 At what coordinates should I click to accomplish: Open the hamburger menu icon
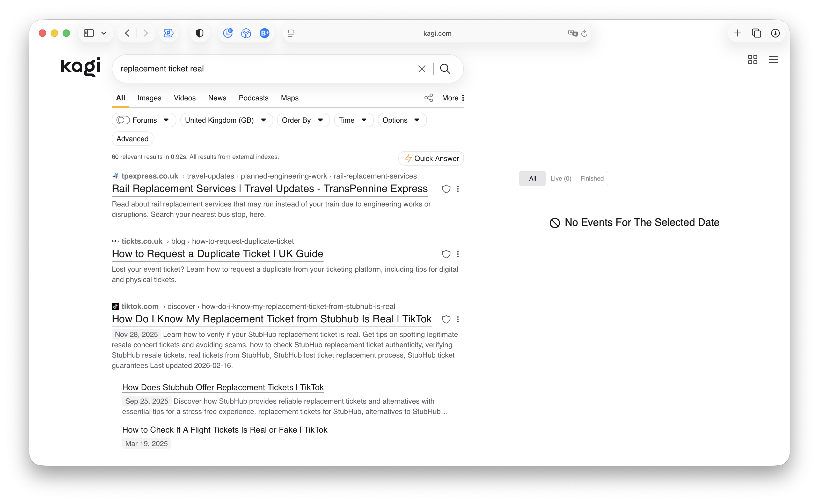point(773,60)
